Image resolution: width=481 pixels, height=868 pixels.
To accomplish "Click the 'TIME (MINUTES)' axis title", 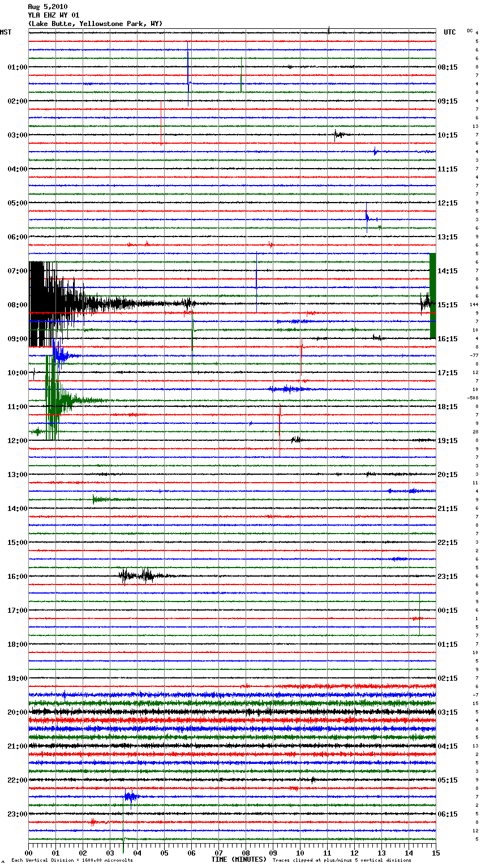I will 238,860.
